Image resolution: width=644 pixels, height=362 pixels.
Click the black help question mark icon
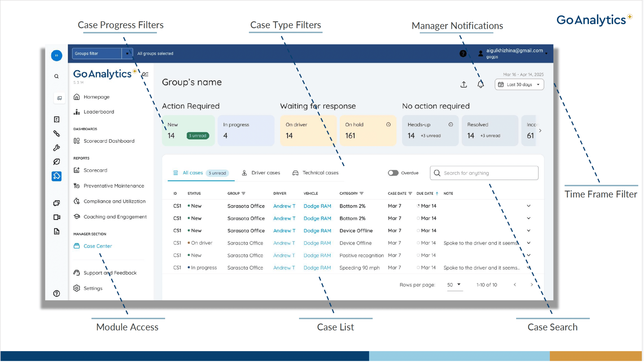click(463, 54)
